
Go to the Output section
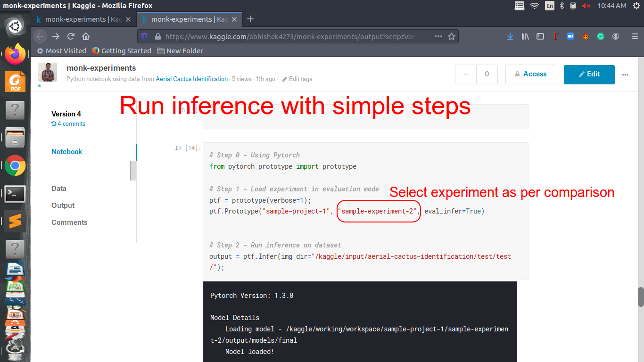tap(63, 206)
